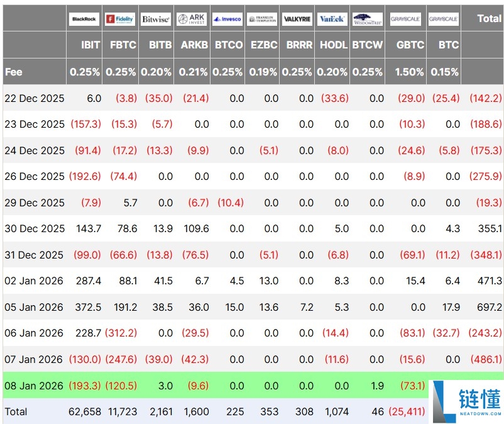
Task: Click the 0.19% EZBC fee value
Action: (x=263, y=72)
